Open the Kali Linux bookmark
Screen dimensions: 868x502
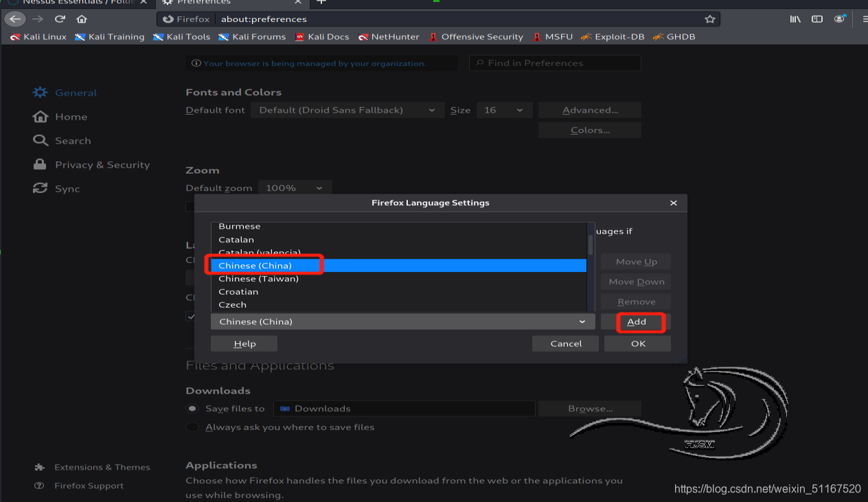click(x=38, y=36)
